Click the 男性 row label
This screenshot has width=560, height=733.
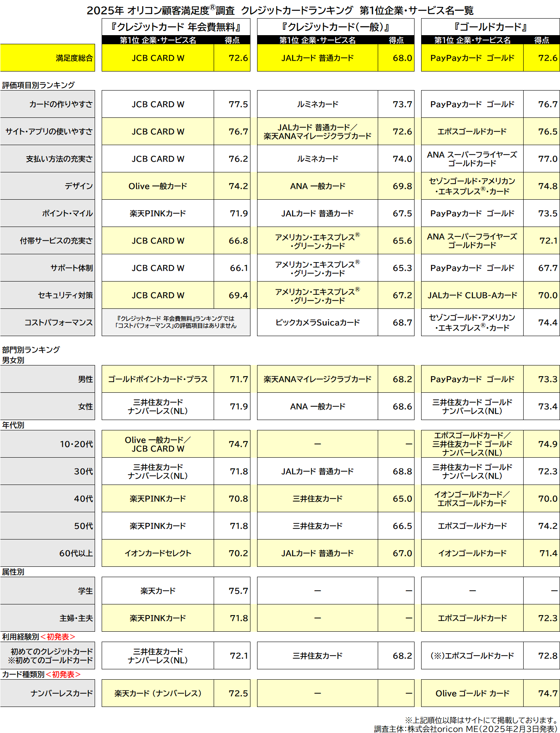(48, 379)
